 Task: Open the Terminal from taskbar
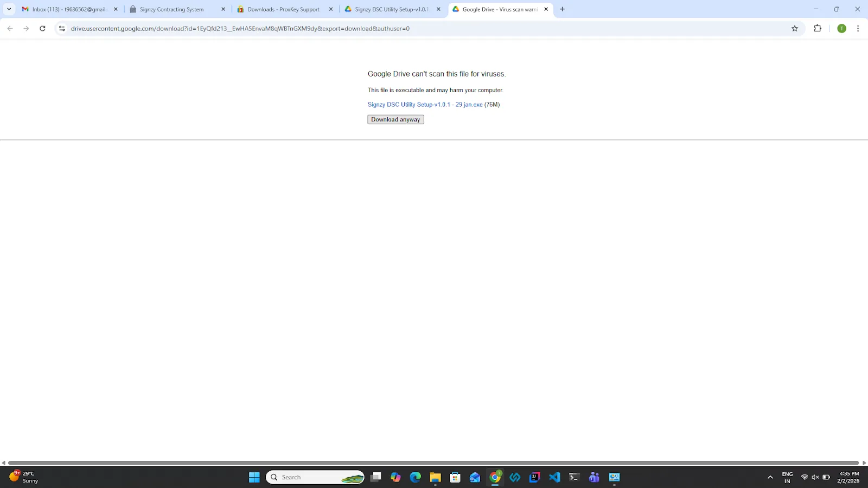574,477
